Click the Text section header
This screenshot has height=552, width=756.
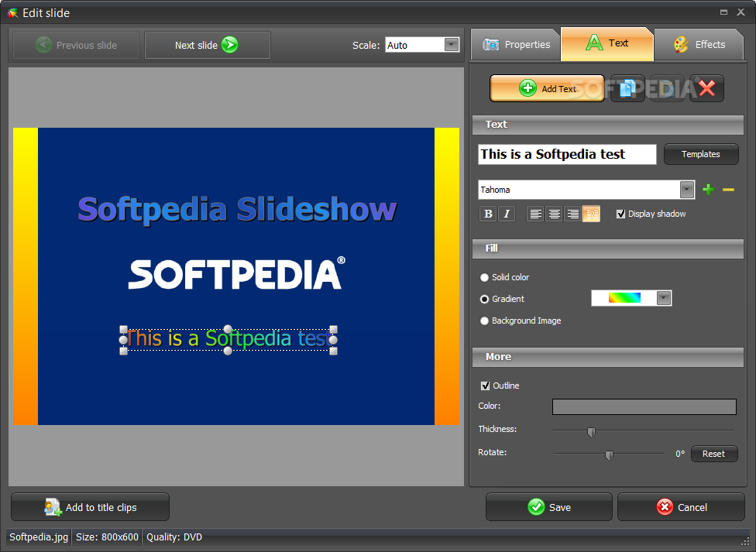[607, 125]
